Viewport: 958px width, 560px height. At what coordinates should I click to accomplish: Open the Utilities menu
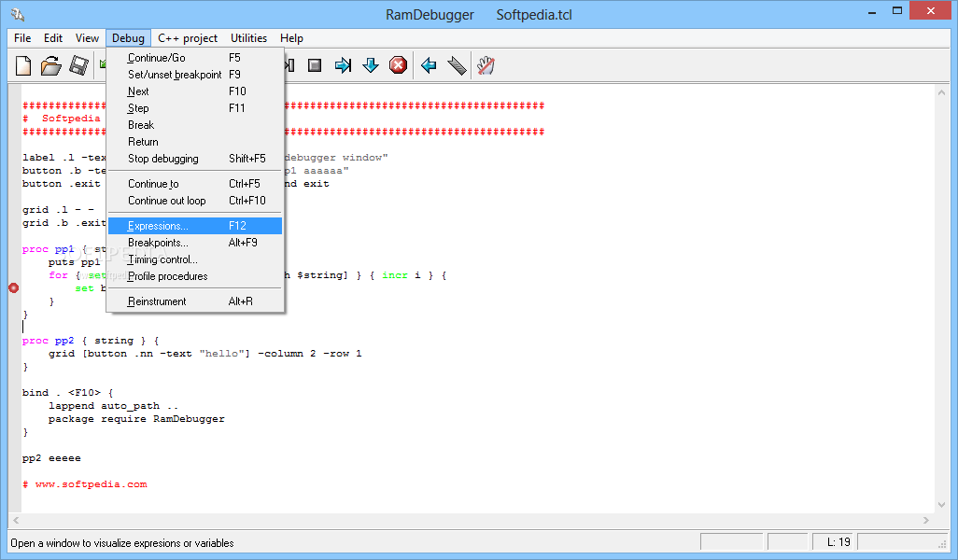pyautogui.click(x=248, y=38)
